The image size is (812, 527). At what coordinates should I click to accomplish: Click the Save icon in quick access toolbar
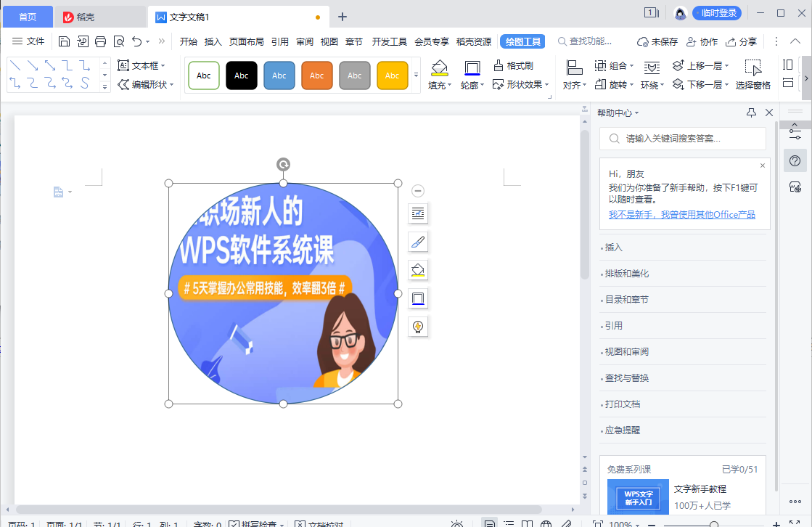click(64, 41)
